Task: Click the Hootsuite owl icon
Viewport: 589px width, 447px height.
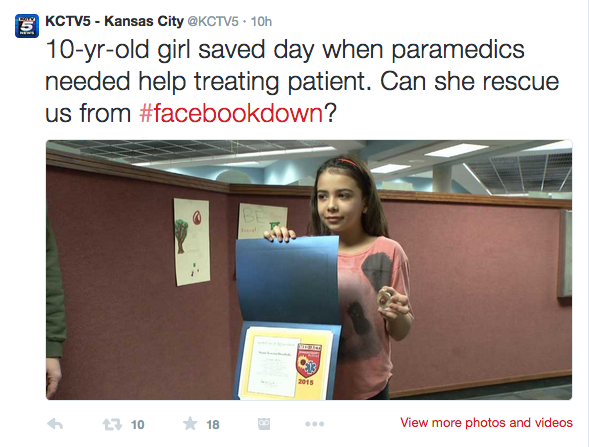Action: (264, 424)
